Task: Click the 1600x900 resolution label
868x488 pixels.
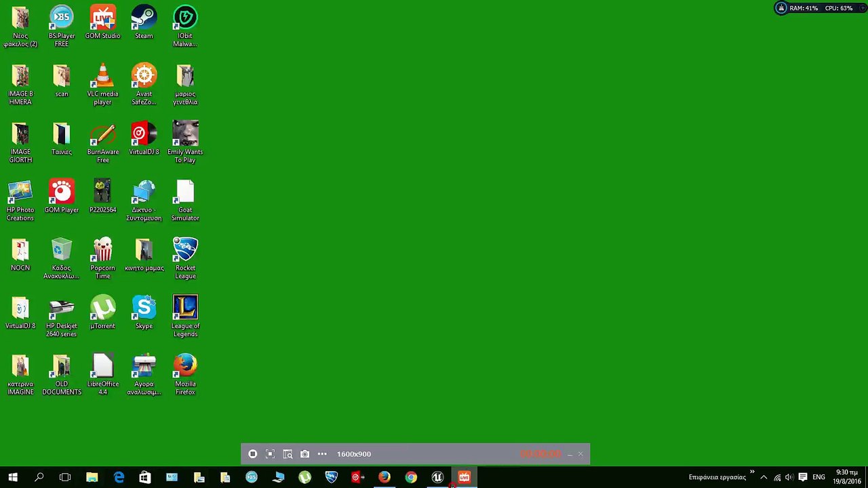Action: click(354, 454)
